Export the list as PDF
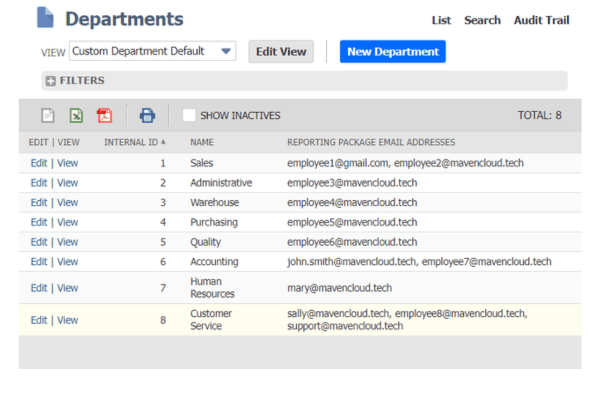Image resolution: width=600 pixels, height=400 pixels. pos(104,115)
